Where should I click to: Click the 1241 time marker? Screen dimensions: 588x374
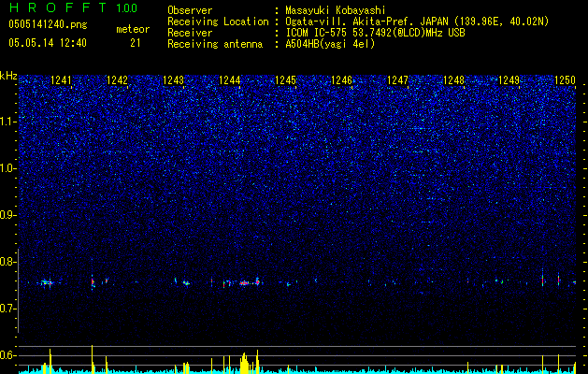click(x=61, y=80)
